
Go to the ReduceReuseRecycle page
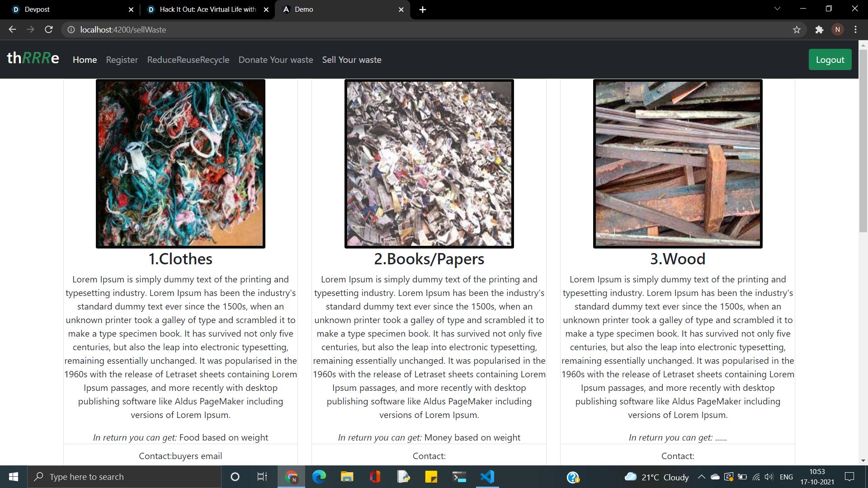pos(188,60)
